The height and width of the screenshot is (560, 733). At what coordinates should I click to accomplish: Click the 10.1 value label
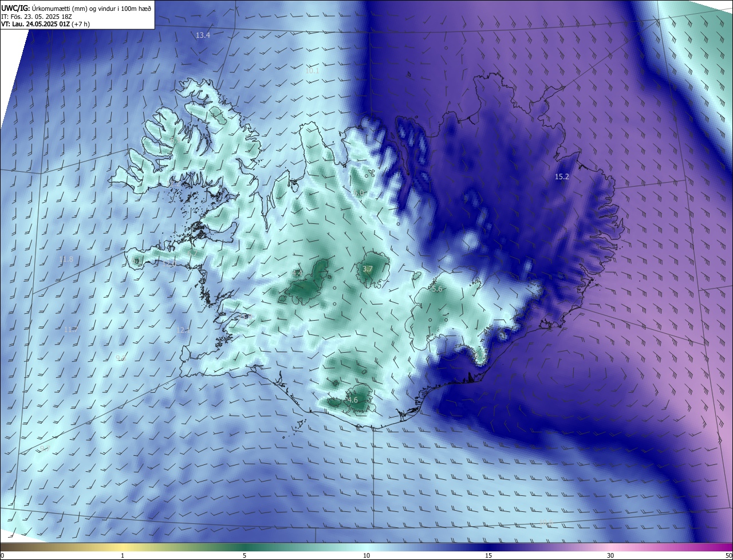[312, 71]
